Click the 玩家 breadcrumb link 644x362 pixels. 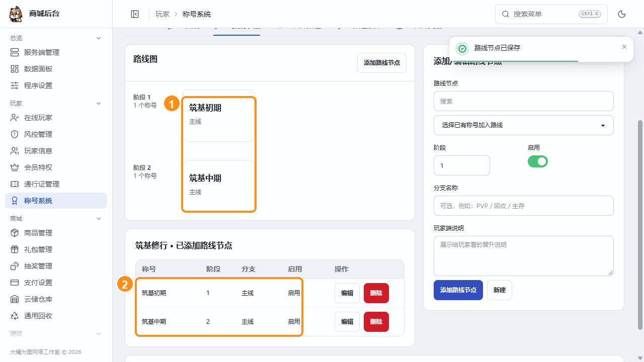(163, 14)
